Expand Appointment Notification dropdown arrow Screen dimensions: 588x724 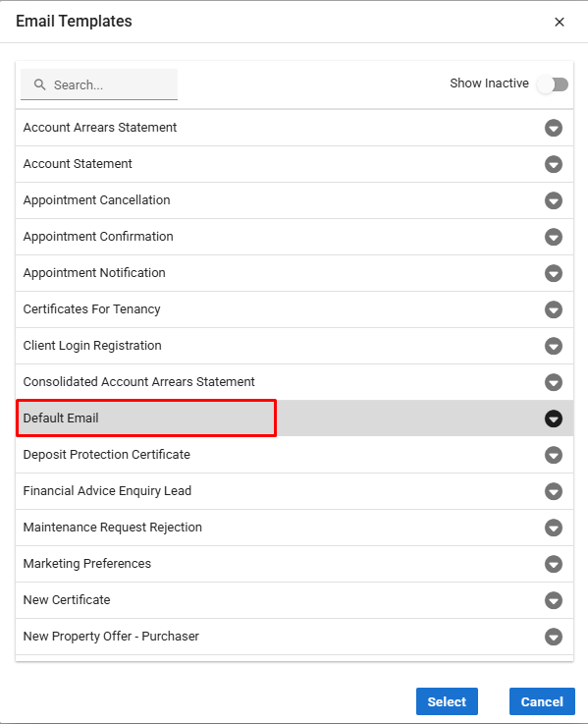tap(554, 273)
